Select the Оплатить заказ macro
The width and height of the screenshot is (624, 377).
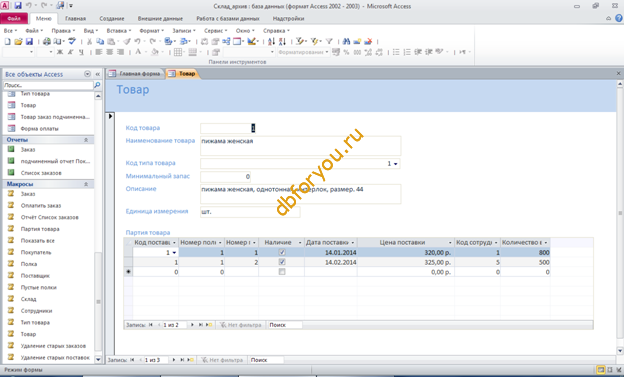41,206
